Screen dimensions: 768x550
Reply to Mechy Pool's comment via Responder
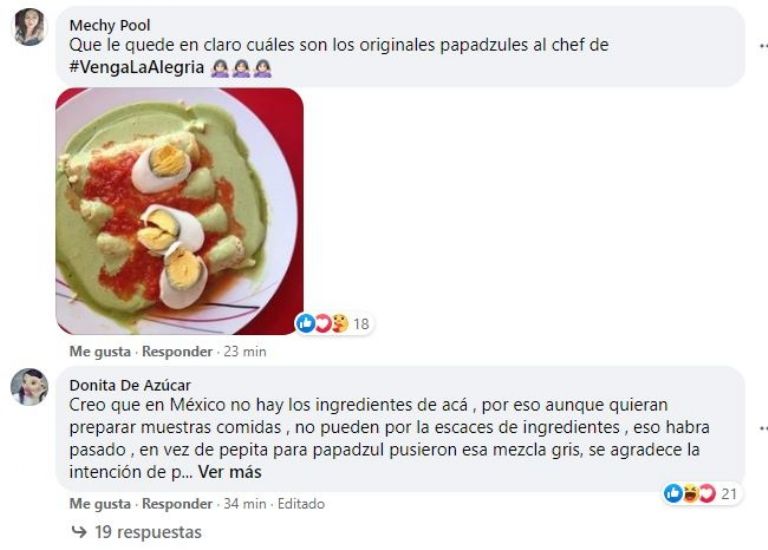[x=177, y=352]
